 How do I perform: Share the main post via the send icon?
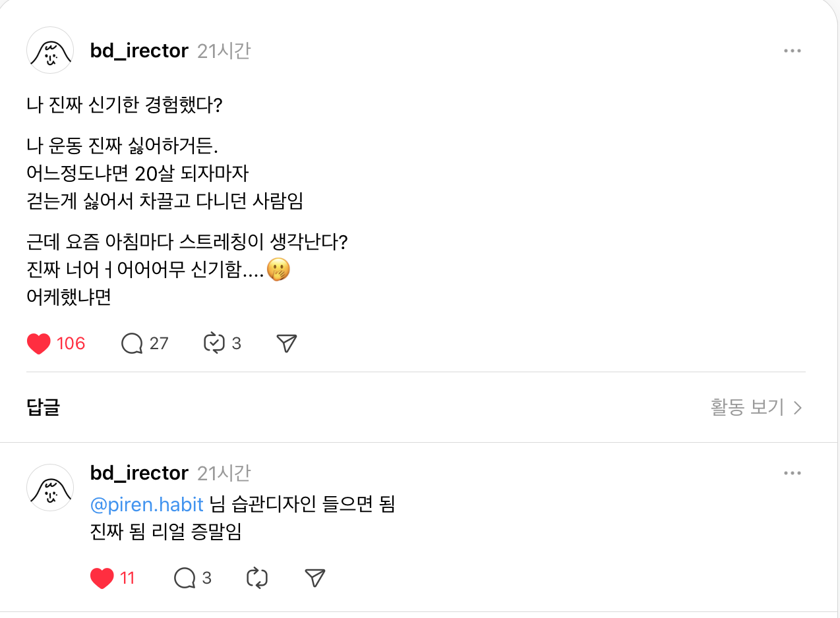tap(285, 343)
